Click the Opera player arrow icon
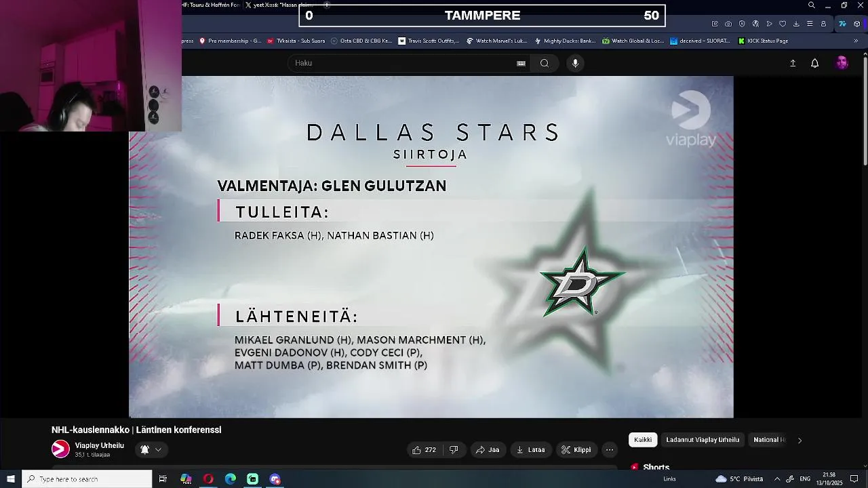Screen dimensions: 868x488 769,24
